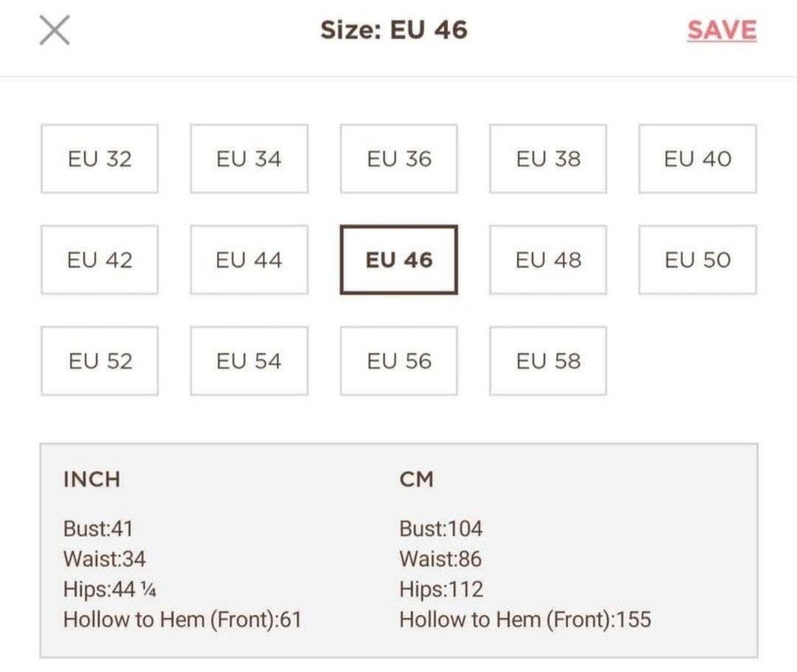Pick the EU 58 size box
This screenshot has height=672, width=797.
click(x=548, y=361)
